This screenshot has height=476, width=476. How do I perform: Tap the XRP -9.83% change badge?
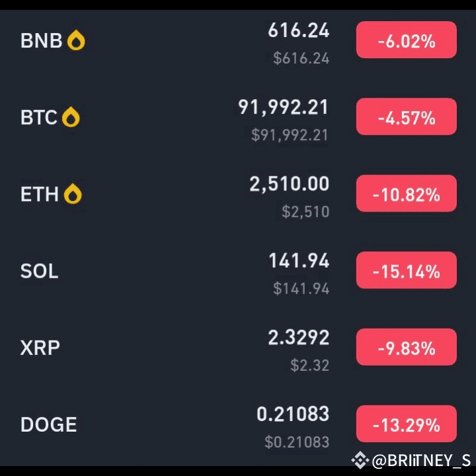(x=407, y=347)
